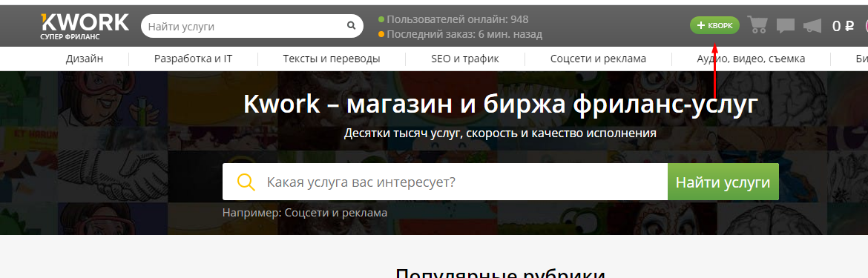
Task: Open the Соцсети и реклама category
Action: click(x=598, y=59)
